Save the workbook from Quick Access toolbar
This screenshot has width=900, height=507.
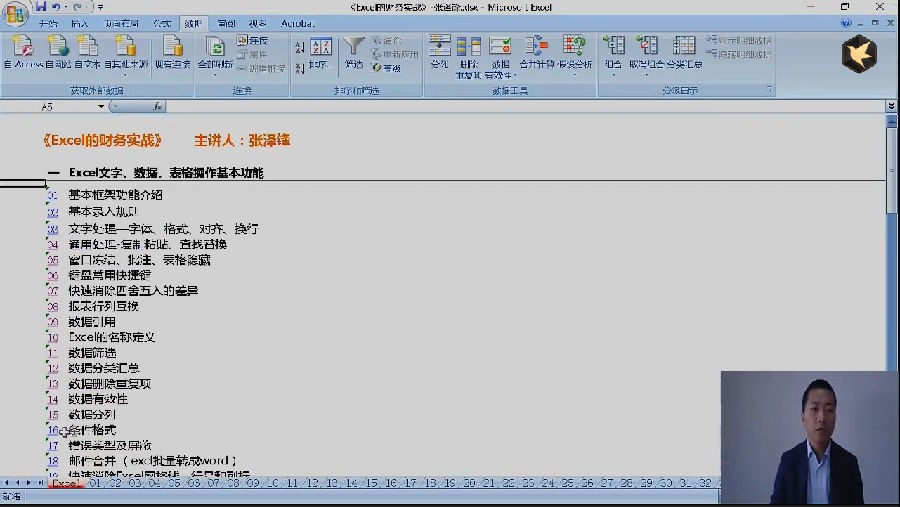[40, 7]
